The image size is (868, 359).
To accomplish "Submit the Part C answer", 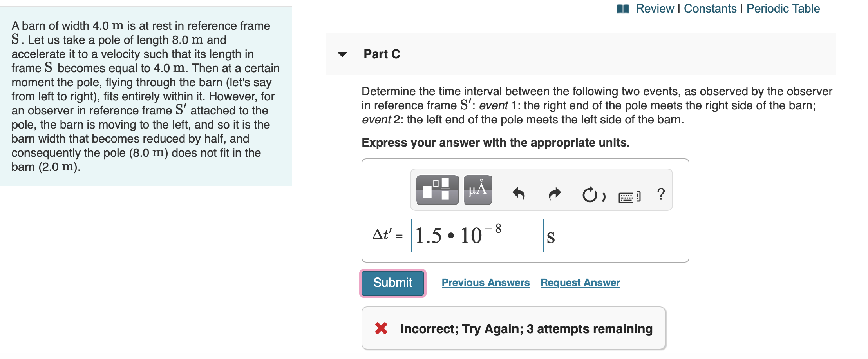I will pyautogui.click(x=392, y=283).
